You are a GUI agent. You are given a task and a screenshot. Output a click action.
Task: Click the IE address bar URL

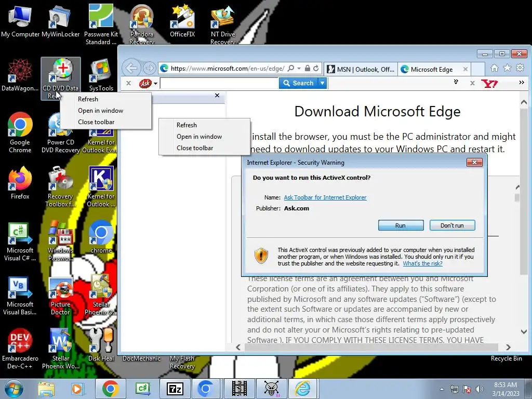point(228,68)
